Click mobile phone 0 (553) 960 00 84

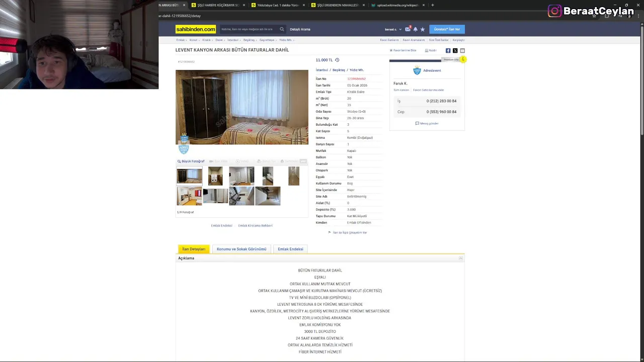click(441, 112)
